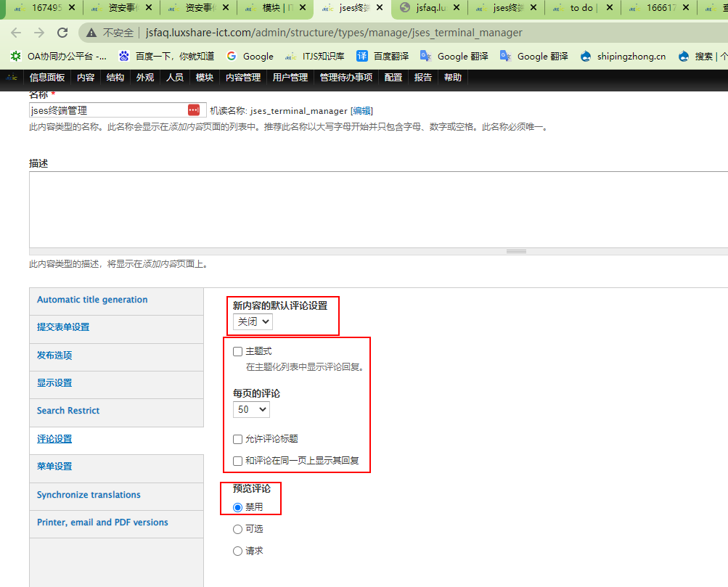The width and height of the screenshot is (728, 587).
Task: Close the to do tab
Action: pos(610,7)
